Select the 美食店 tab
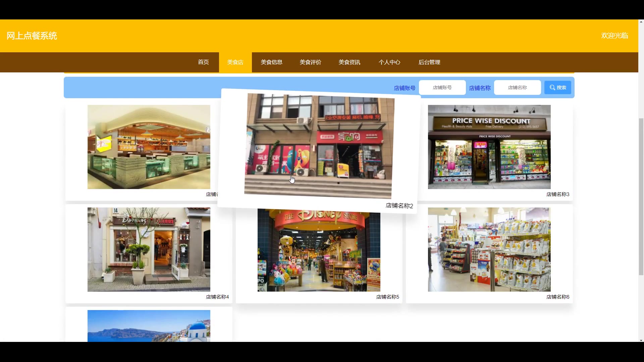 pyautogui.click(x=235, y=62)
